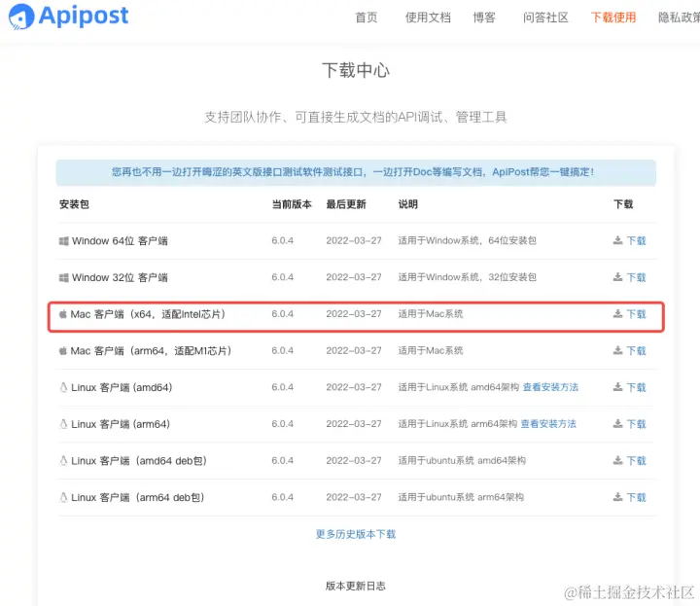The image size is (700, 606).
Task: Open the 隐私政策 nav item
Action: coord(679,18)
